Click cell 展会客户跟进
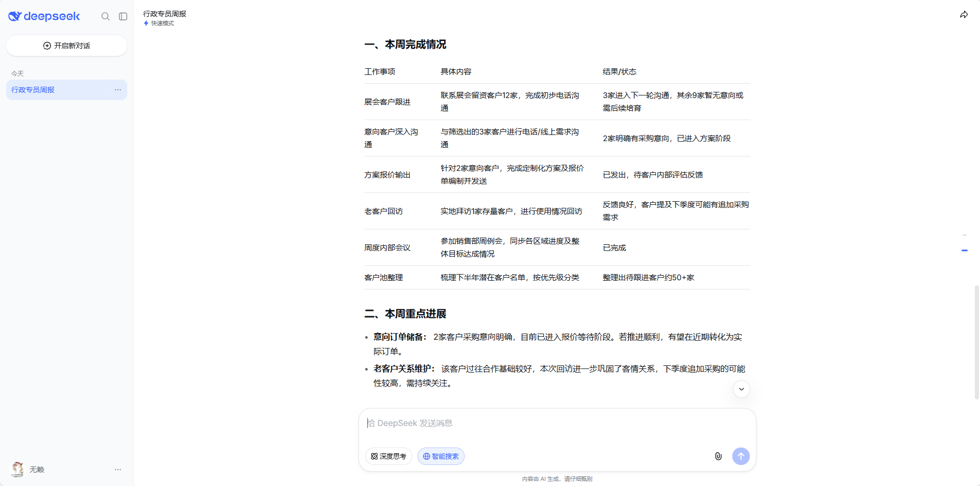The width and height of the screenshot is (980, 486). click(x=387, y=102)
